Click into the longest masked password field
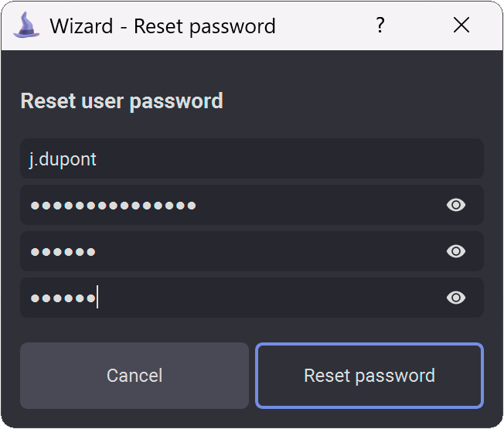The height and width of the screenshot is (429, 504). pos(252,205)
